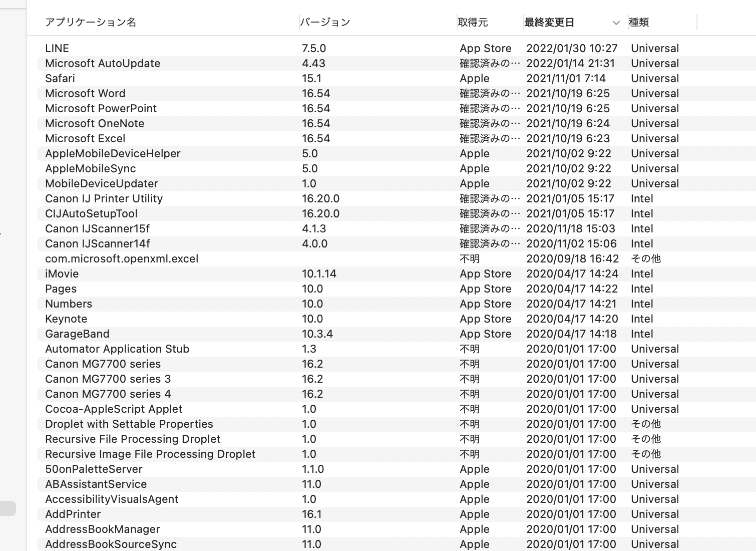
Task: Select Automator Application Stub row
Action: pyautogui.click(x=117, y=349)
